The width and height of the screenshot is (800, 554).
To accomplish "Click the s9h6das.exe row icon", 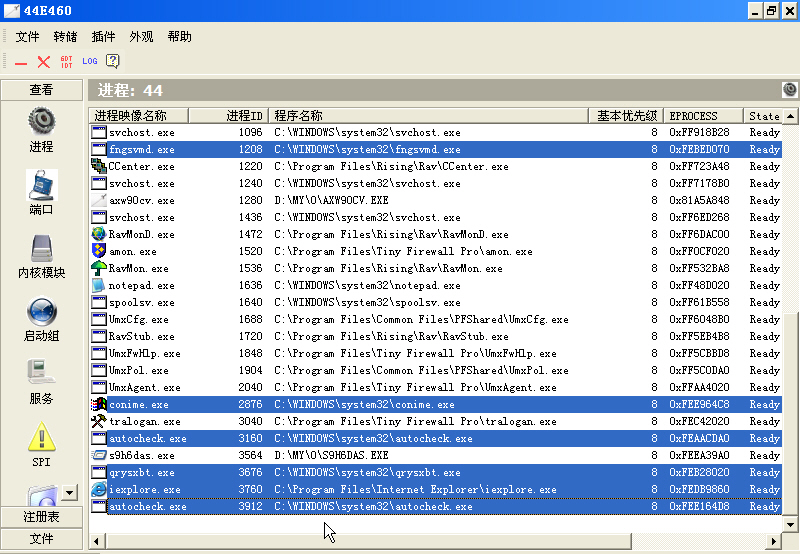I will pyautogui.click(x=98, y=455).
